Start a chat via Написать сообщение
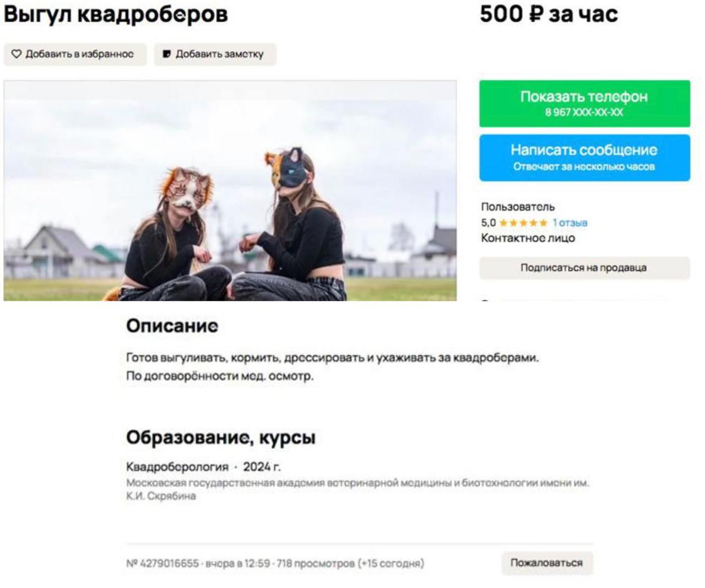705x588 pixels. (x=584, y=158)
